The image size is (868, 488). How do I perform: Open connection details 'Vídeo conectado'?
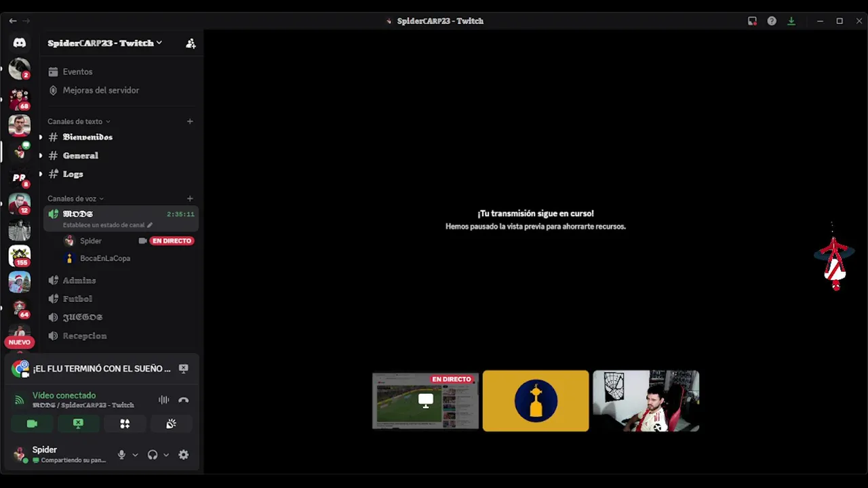(64, 395)
